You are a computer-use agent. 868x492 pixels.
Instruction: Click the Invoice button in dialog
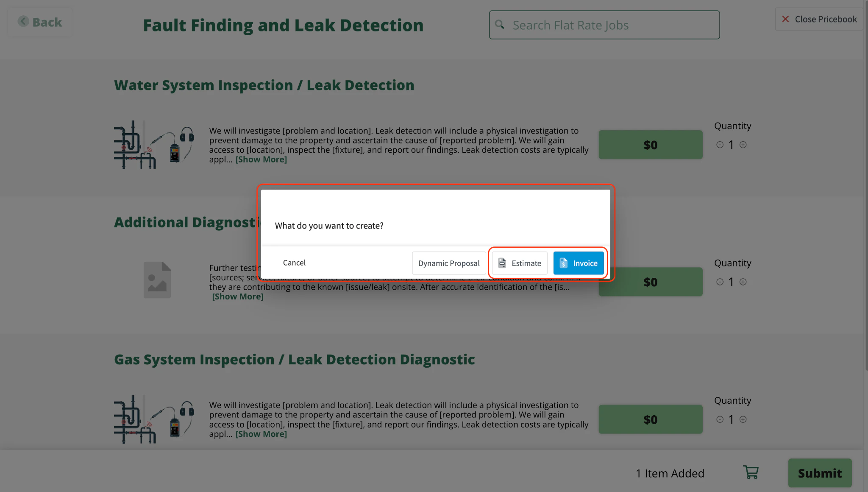pyautogui.click(x=579, y=263)
